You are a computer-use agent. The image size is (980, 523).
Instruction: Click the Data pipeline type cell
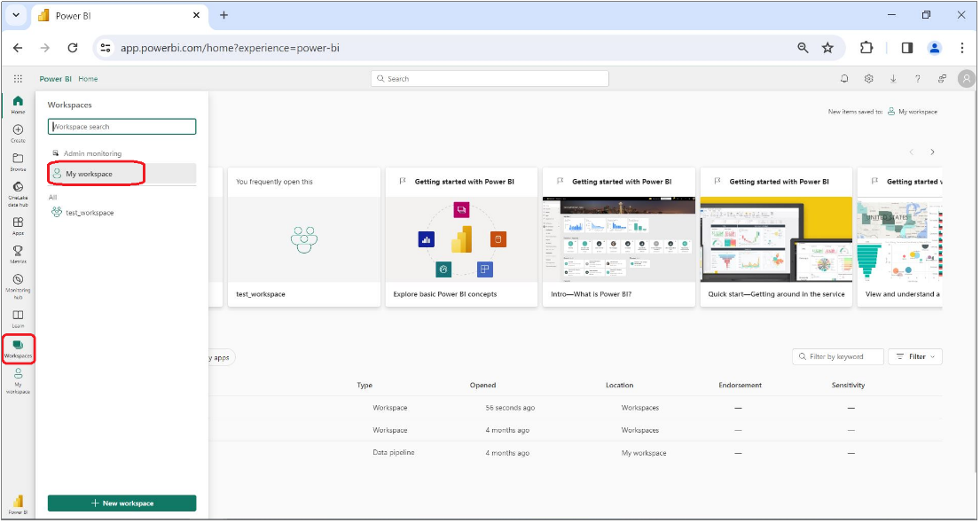(x=393, y=452)
